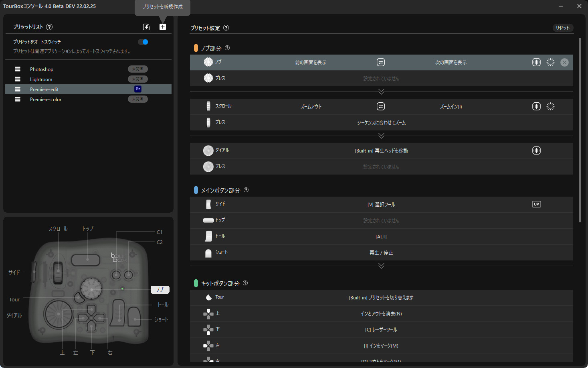Click the unlinked badge next to Premiere-color preset
This screenshot has width=588, height=368.
138,99
